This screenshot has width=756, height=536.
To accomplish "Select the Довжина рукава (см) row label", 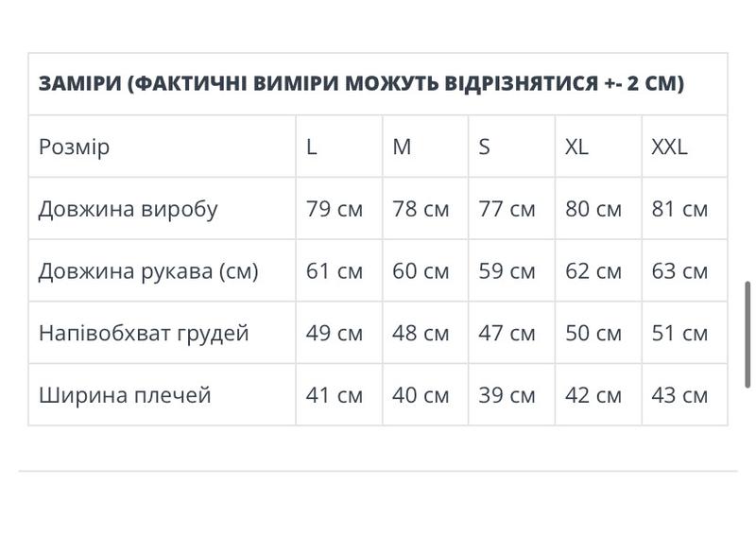I will pyautogui.click(x=148, y=271).
